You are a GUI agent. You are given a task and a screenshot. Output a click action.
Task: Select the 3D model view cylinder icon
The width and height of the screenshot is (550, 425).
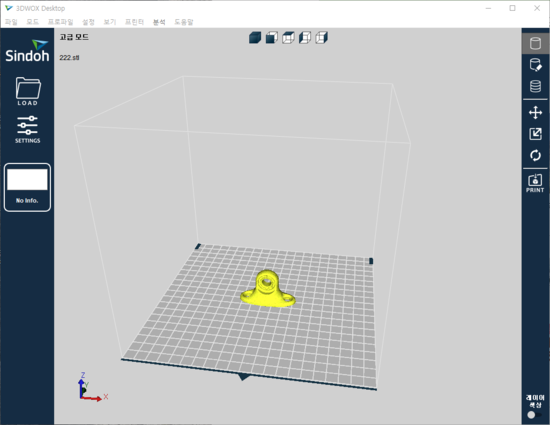[x=535, y=43]
